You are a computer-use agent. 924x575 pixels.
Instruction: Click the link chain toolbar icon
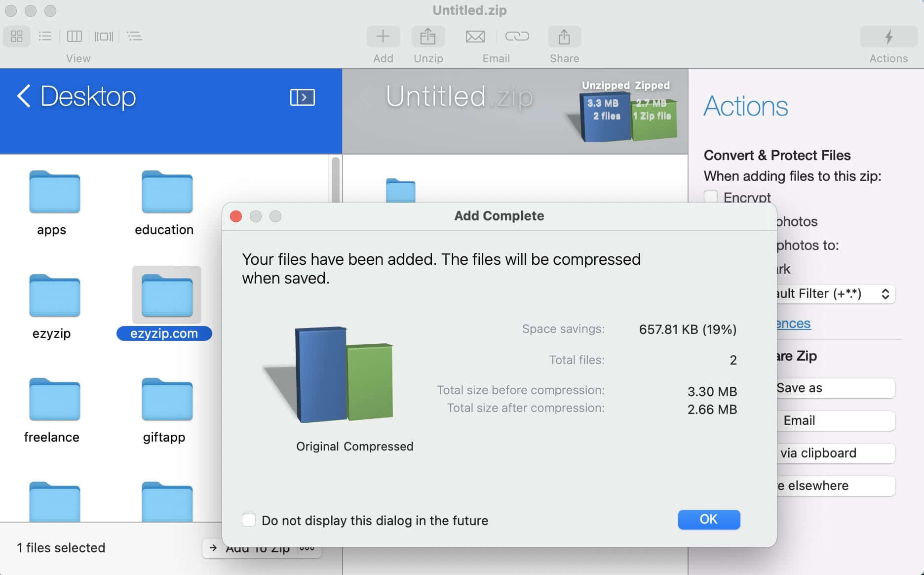point(517,37)
